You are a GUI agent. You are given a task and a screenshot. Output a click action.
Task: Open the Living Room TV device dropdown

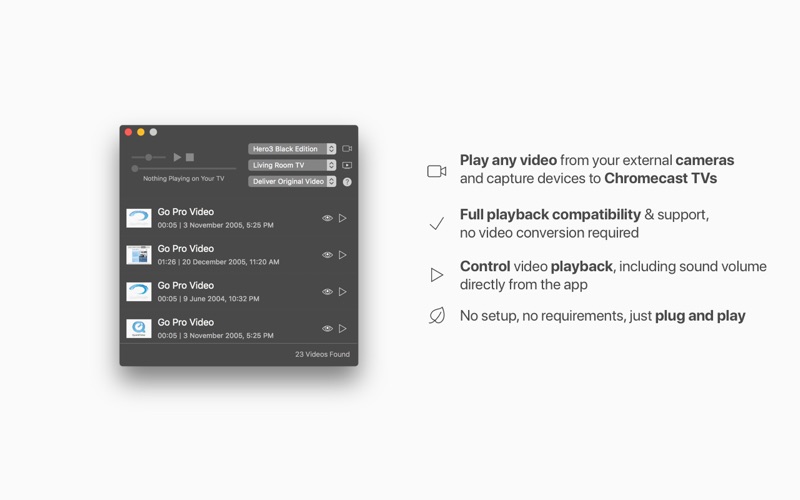292,165
